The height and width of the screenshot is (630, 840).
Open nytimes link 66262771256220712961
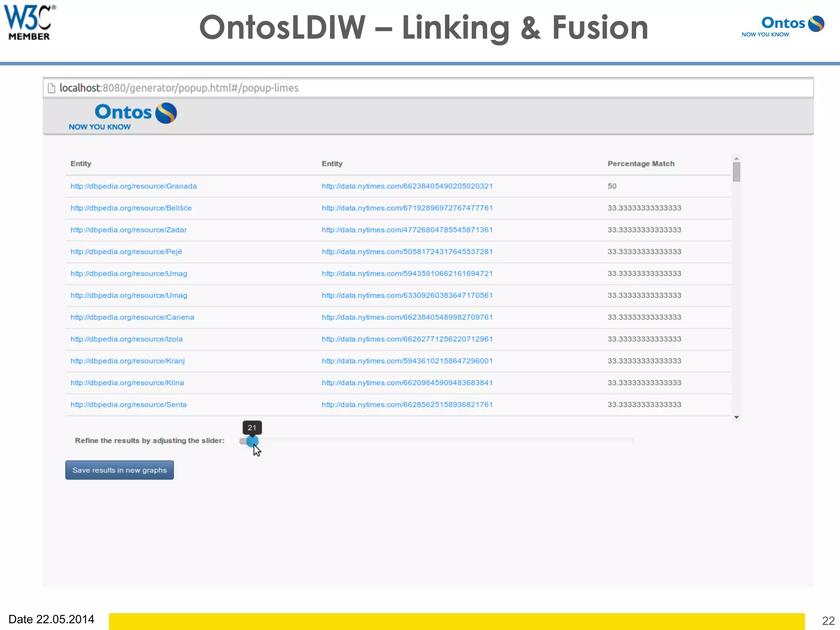point(407,339)
